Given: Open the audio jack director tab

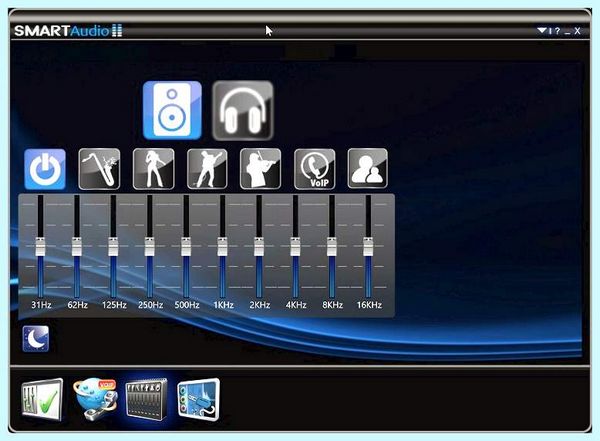Looking at the screenshot, I should (199, 399).
